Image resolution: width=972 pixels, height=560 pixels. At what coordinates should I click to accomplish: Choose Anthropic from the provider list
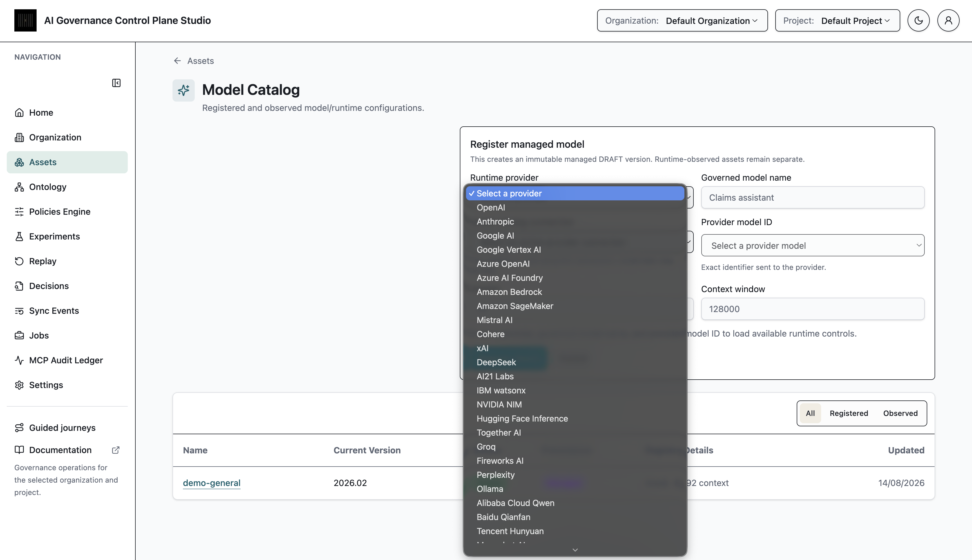pos(575,221)
